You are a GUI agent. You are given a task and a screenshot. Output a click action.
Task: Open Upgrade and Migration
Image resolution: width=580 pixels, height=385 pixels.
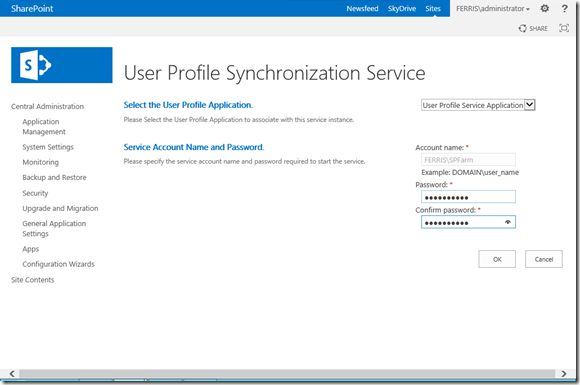[60, 209]
